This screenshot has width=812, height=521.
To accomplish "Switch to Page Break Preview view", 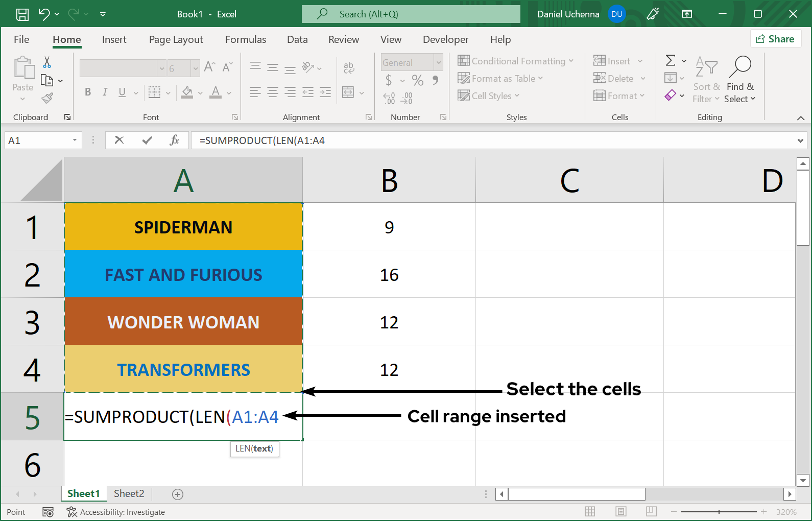I will [651, 511].
